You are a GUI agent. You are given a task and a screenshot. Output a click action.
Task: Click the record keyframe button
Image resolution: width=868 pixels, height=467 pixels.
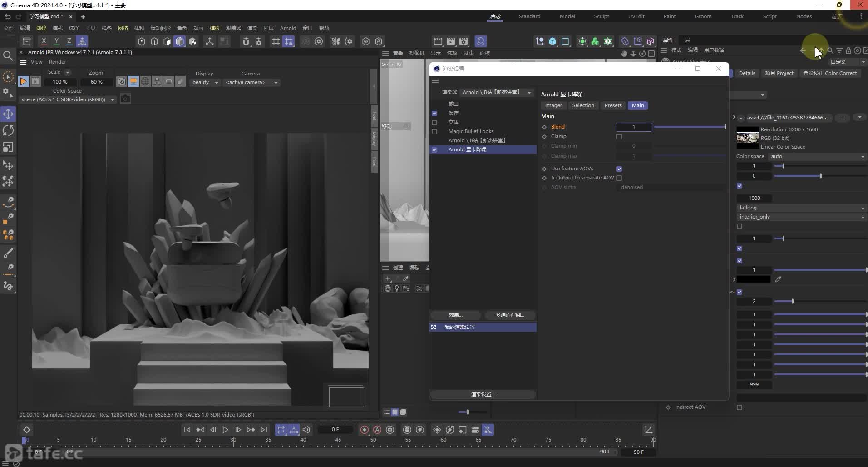click(x=364, y=430)
